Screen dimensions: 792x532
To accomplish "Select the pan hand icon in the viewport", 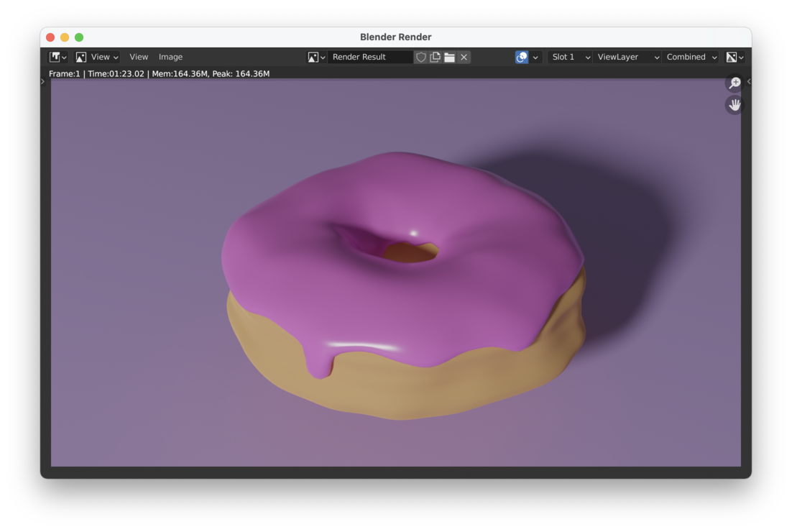I will (734, 105).
